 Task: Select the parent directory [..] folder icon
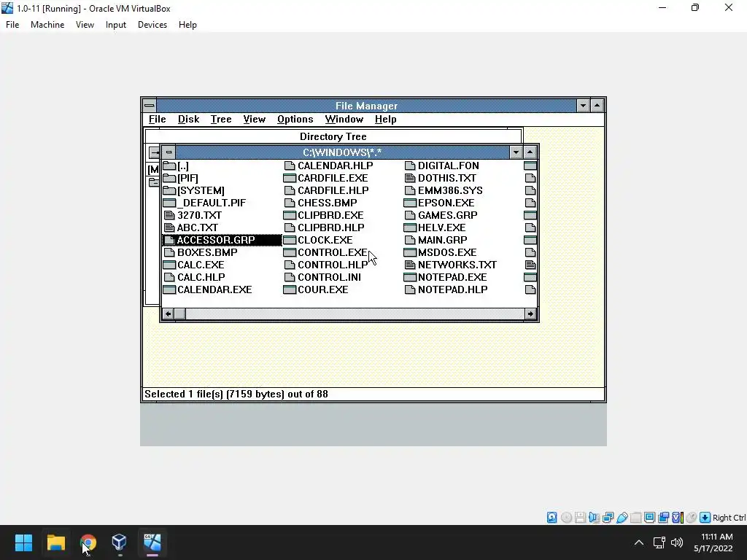169,166
